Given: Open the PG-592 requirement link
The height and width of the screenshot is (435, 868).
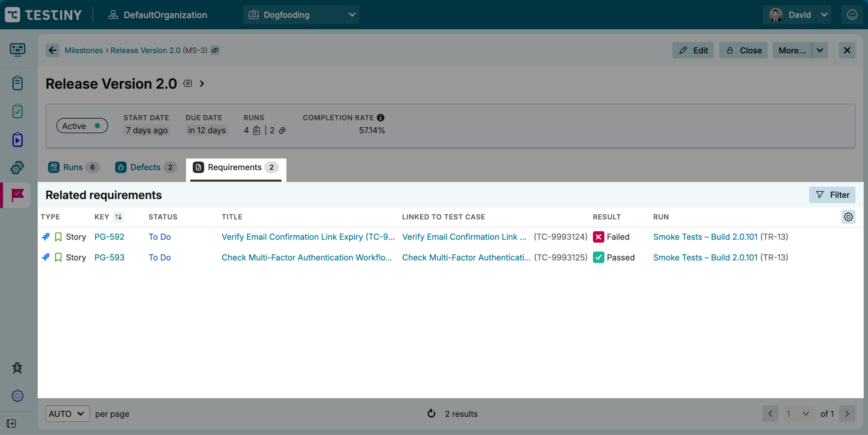Looking at the screenshot, I should [109, 237].
